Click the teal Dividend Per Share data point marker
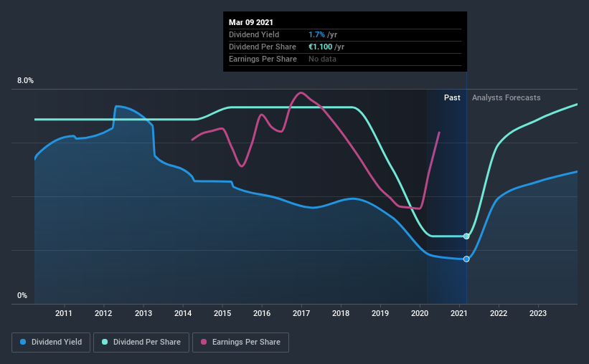589x364 pixels. (466, 236)
